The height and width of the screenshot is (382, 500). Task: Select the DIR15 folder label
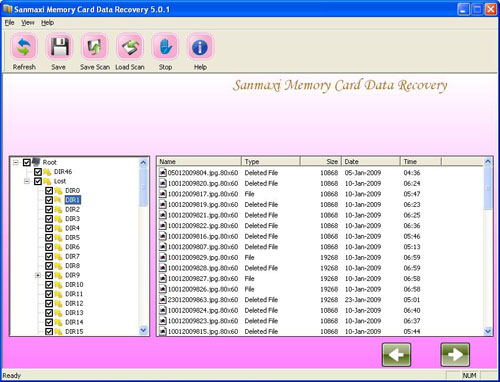tap(74, 332)
